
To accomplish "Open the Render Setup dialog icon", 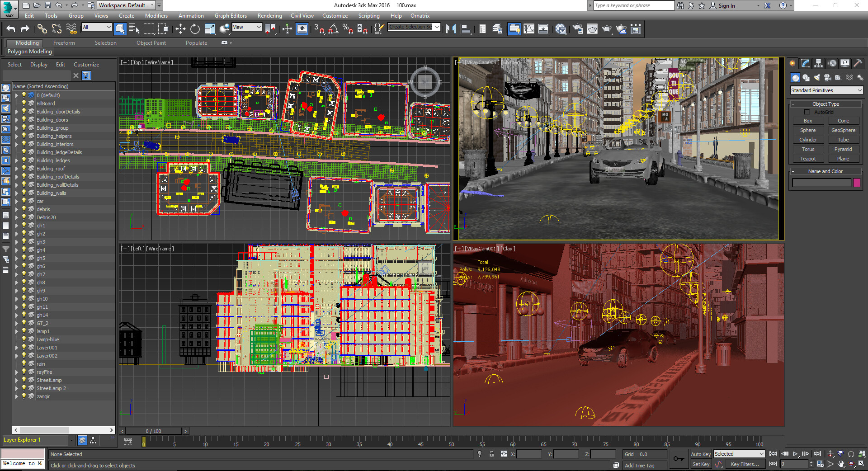I will 577,29.
